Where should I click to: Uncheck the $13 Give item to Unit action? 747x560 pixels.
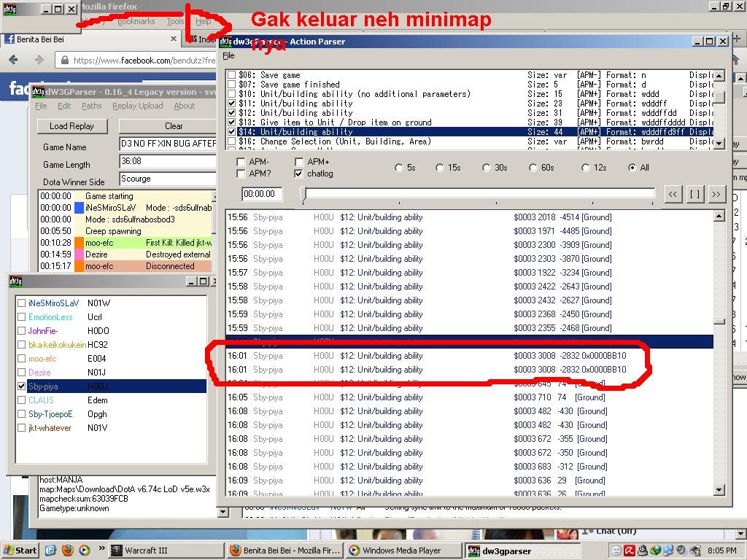231,122
